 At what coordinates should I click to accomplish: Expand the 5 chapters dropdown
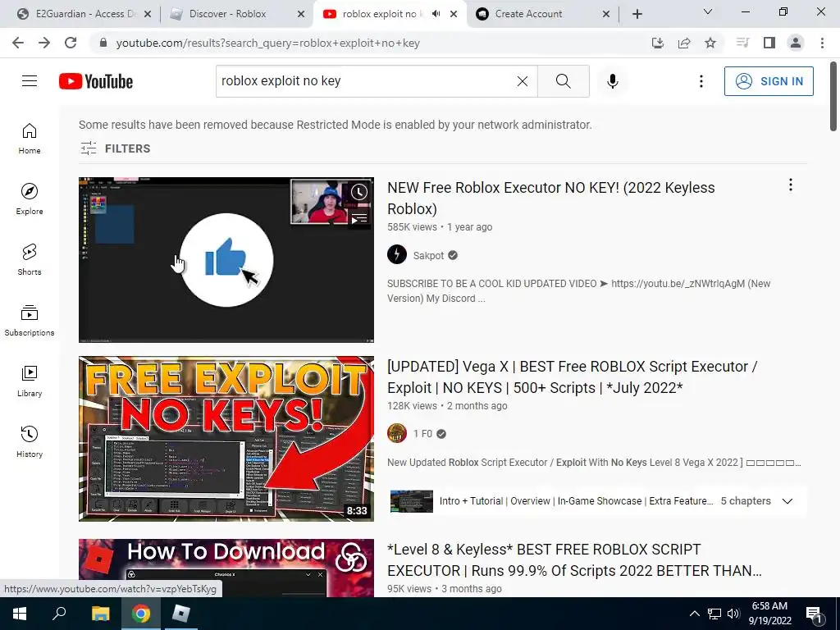(x=787, y=501)
